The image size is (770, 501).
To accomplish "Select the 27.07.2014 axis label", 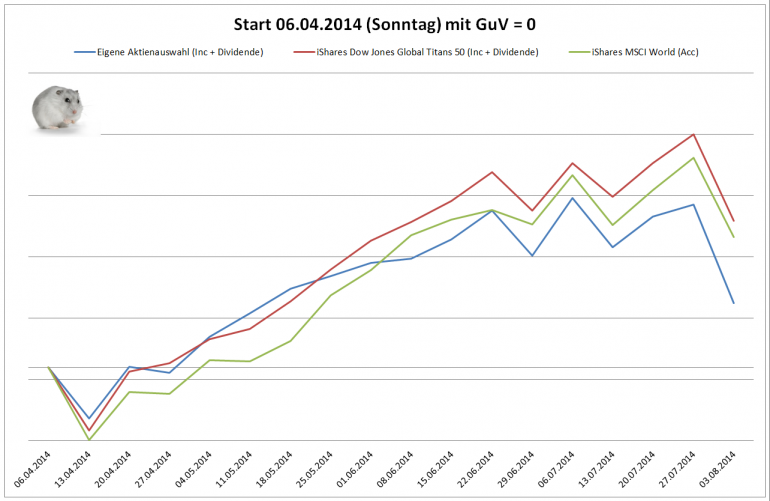I will [x=677, y=469].
